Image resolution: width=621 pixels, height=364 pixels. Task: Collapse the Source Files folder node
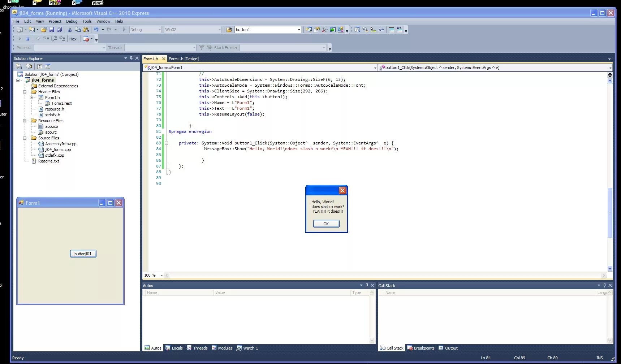click(x=25, y=138)
